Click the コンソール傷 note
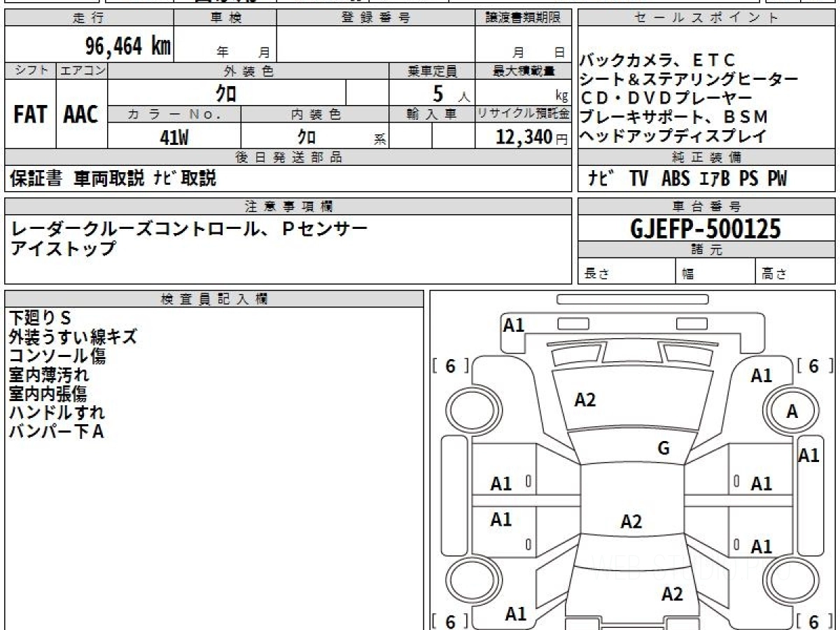The width and height of the screenshot is (840, 630). tap(58, 356)
